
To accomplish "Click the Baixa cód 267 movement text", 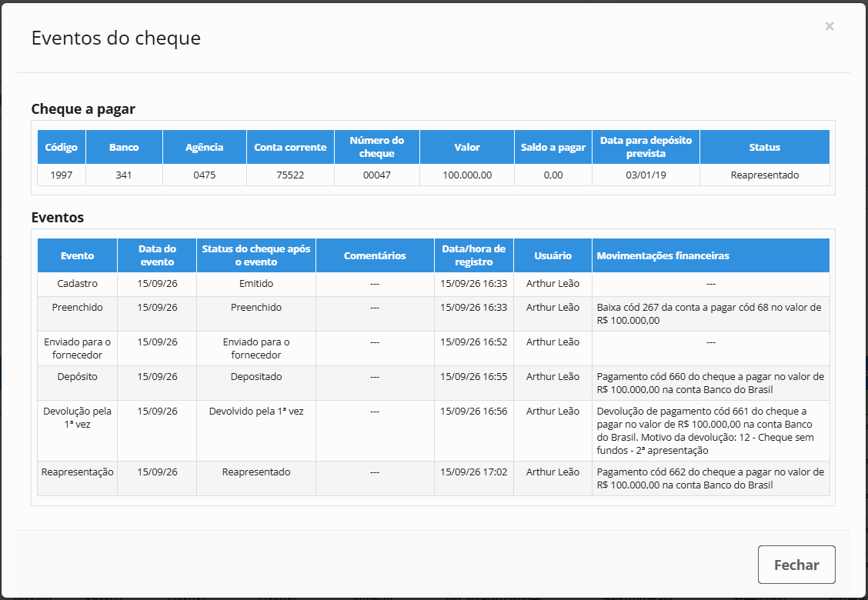I will pyautogui.click(x=709, y=314).
